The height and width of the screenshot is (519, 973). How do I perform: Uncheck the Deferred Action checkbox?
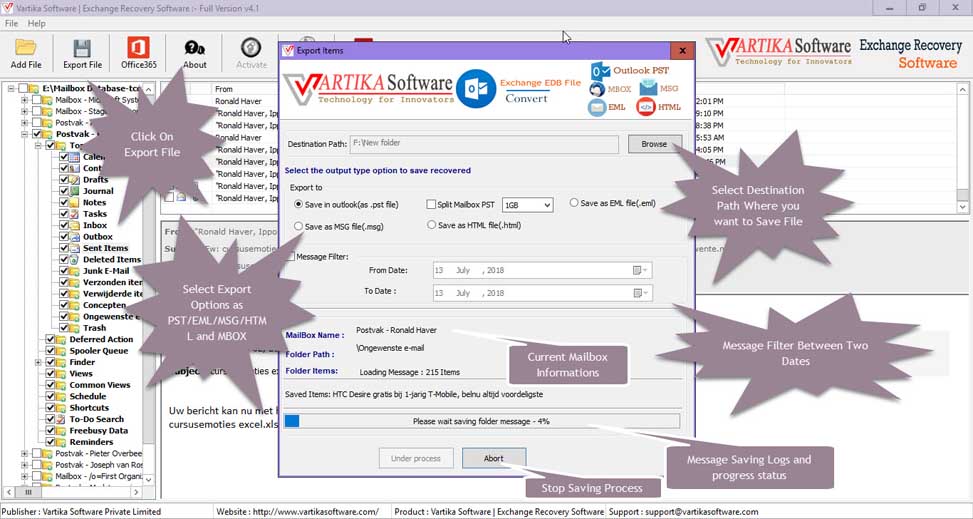50,339
